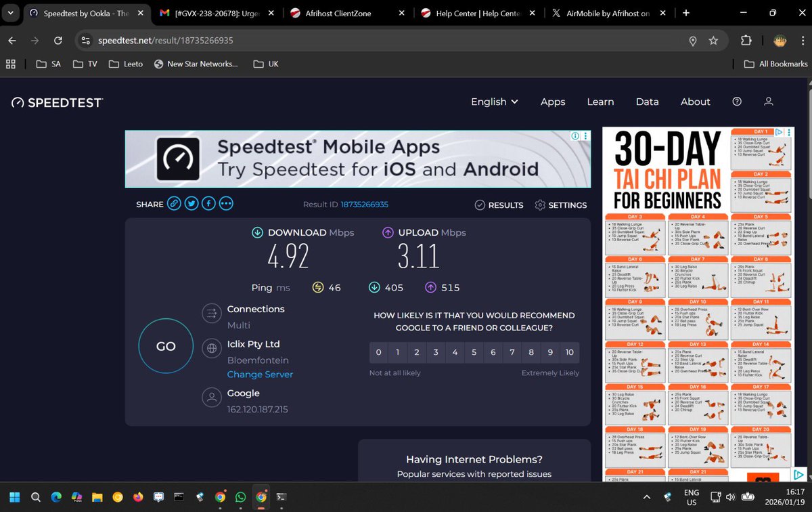Open the Data menu item

point(647,102)
